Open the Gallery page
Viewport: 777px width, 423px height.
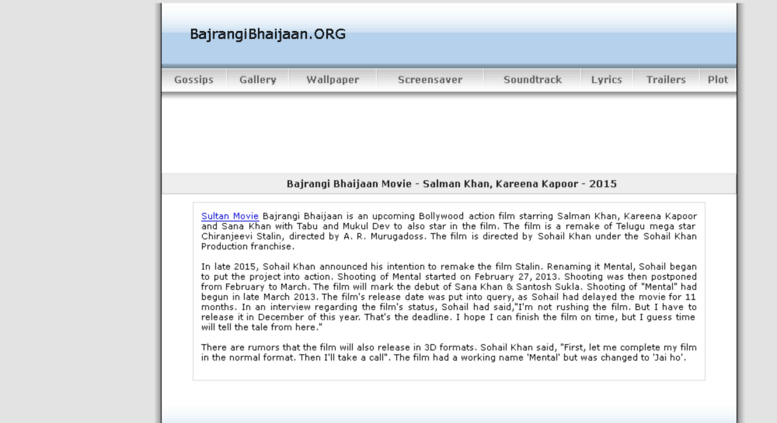pos(258,80)
